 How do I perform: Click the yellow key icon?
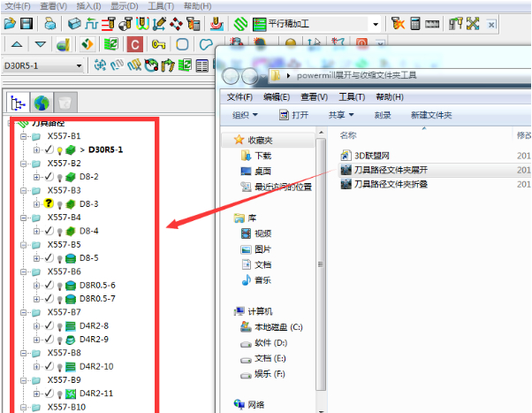158,44
